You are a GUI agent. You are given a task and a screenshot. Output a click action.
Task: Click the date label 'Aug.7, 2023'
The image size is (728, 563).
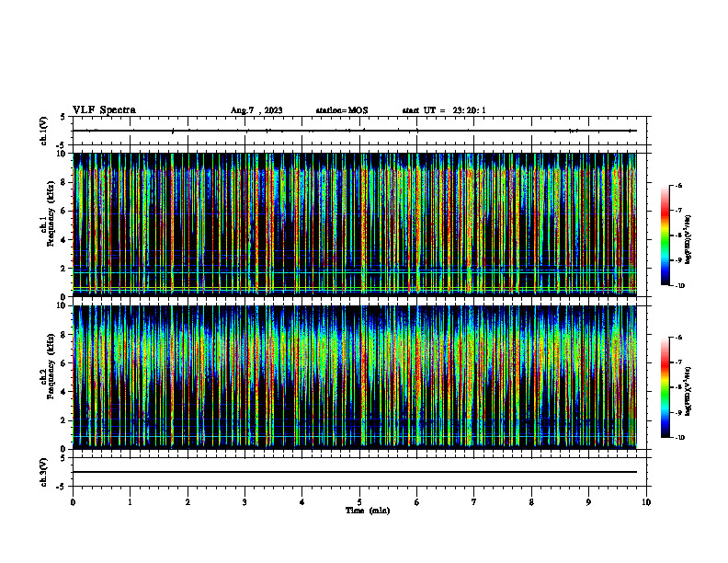256,110
